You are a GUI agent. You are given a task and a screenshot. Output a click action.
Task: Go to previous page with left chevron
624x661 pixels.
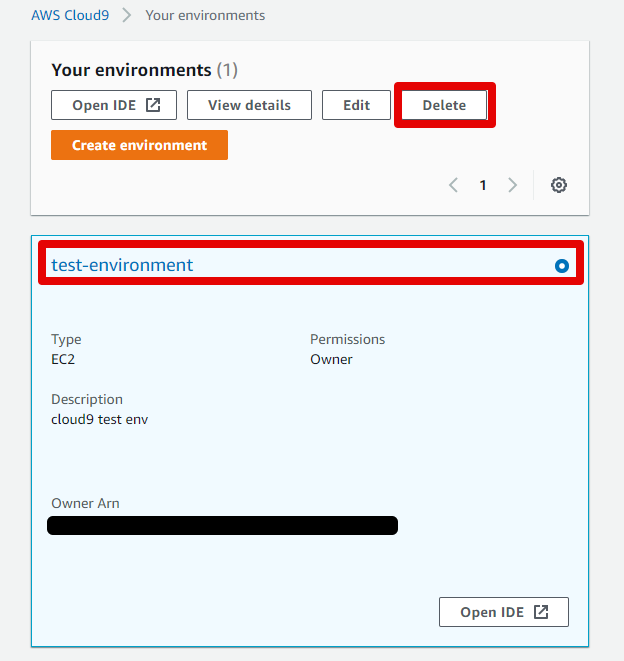click(x=454, y=185)
